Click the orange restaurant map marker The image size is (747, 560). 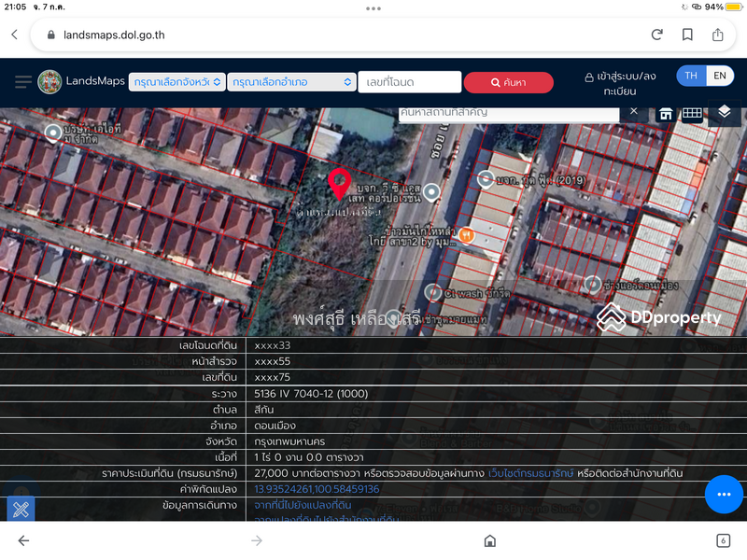466,235
